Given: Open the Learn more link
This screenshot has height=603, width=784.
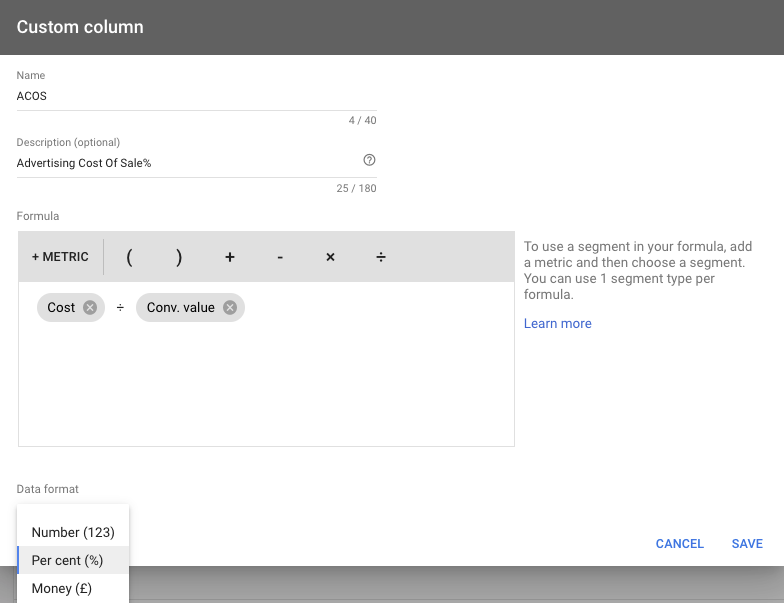Looking at the screenshot, I should (x=558, y=324).
